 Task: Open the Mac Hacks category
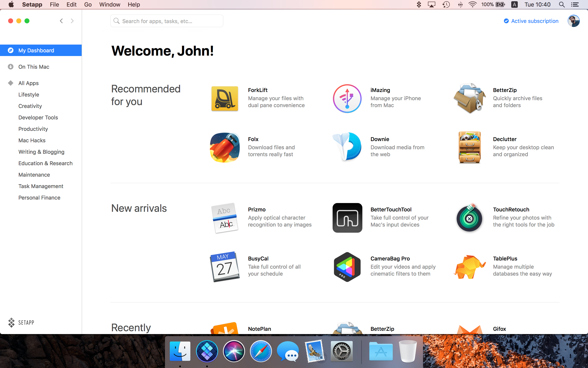coord(32,140)
